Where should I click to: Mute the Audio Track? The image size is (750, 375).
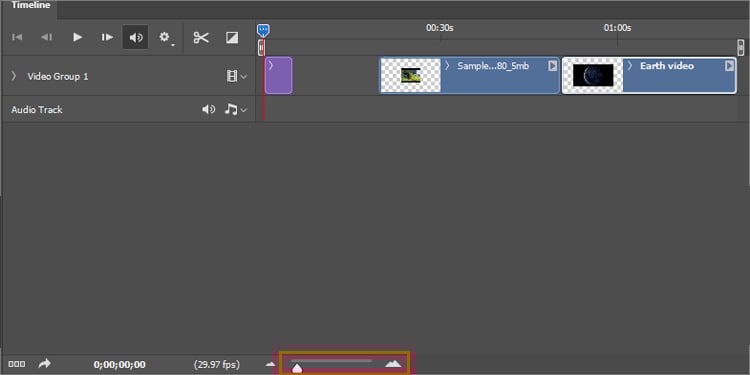(208, 110)
